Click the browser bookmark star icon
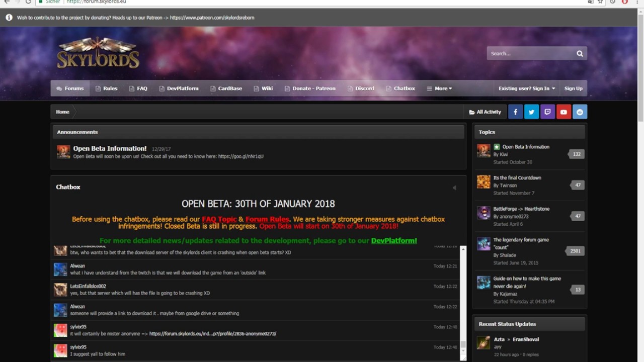This screenshot has width=644, height=362. point(600,2)
